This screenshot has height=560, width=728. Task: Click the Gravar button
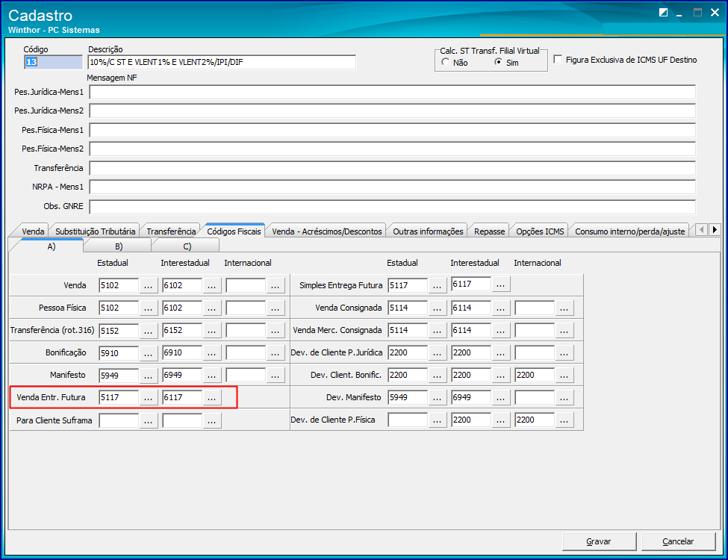coord(599,541)
